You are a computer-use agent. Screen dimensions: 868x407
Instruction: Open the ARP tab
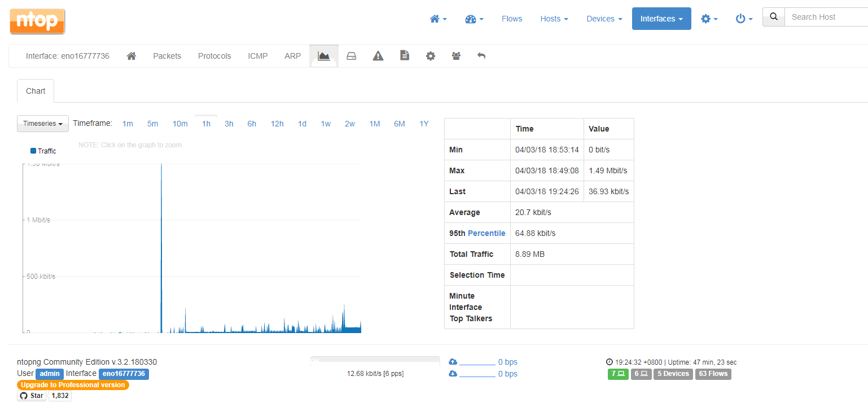click(292, 56)
